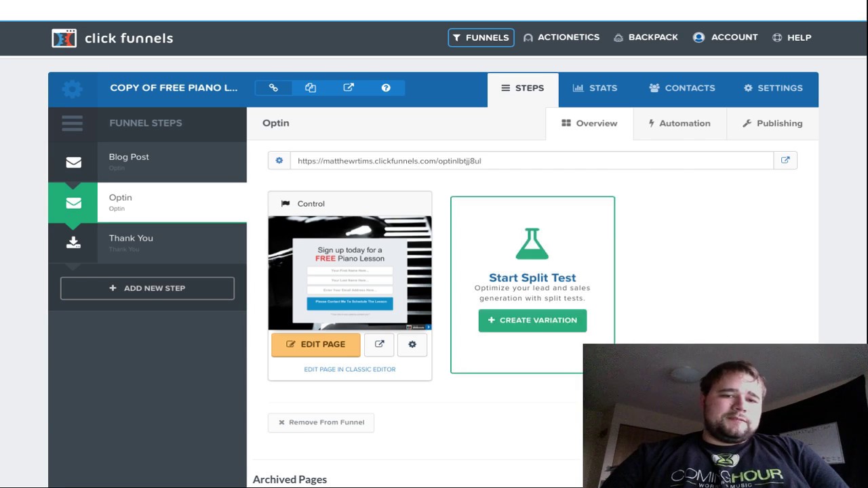Open the Actionetics menu

[561, 37]
